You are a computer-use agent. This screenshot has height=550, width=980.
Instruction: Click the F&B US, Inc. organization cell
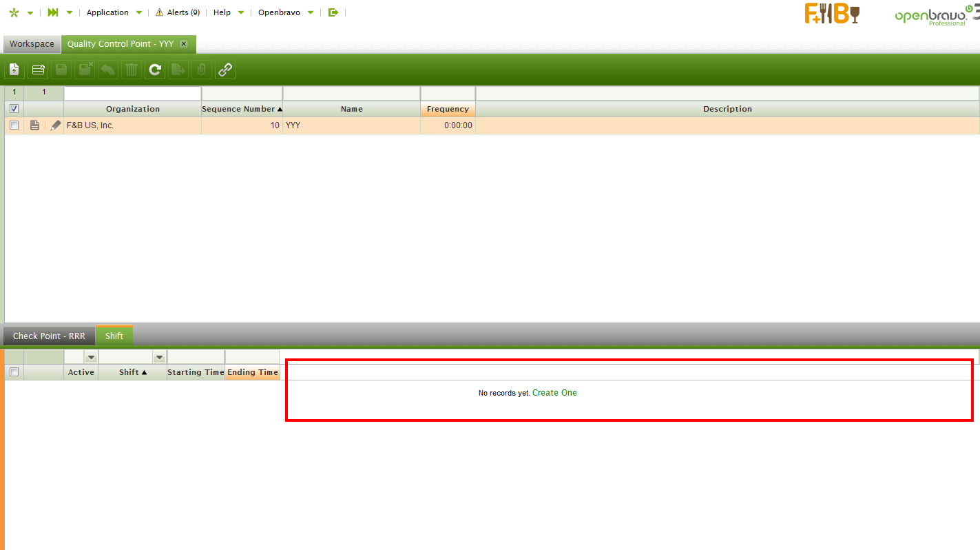coord(133,125)
